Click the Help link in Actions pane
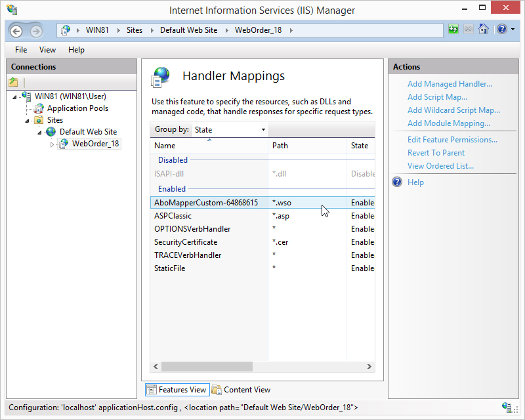525x420 pixels. (415, 182)
